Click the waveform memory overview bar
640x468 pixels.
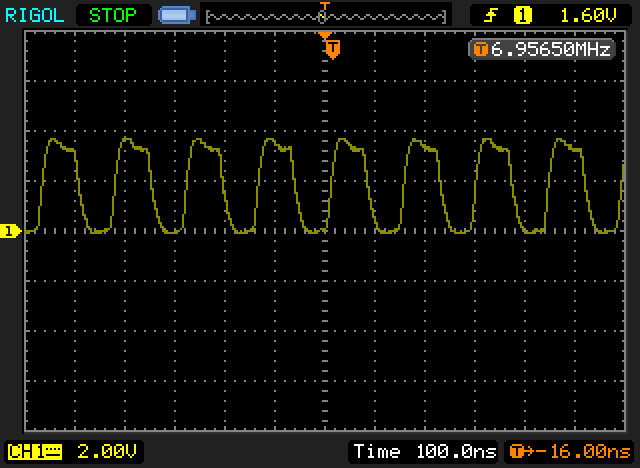click(326, 17)
